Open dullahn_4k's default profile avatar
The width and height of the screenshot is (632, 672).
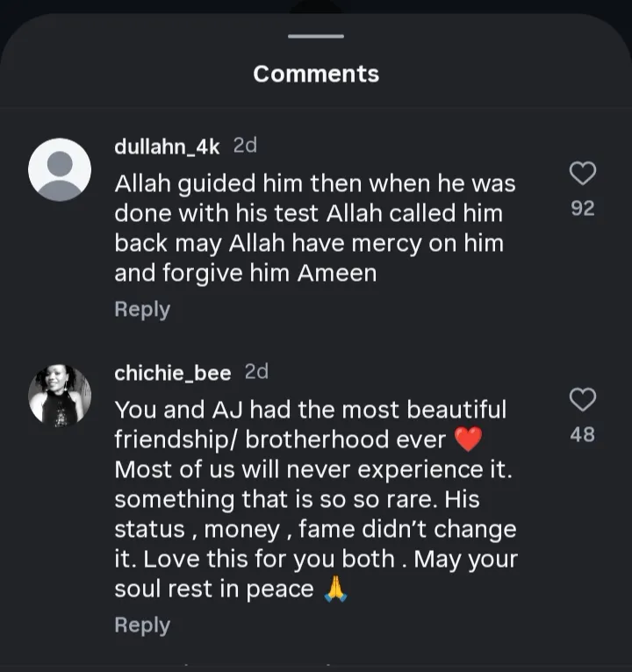click(60, 169)
